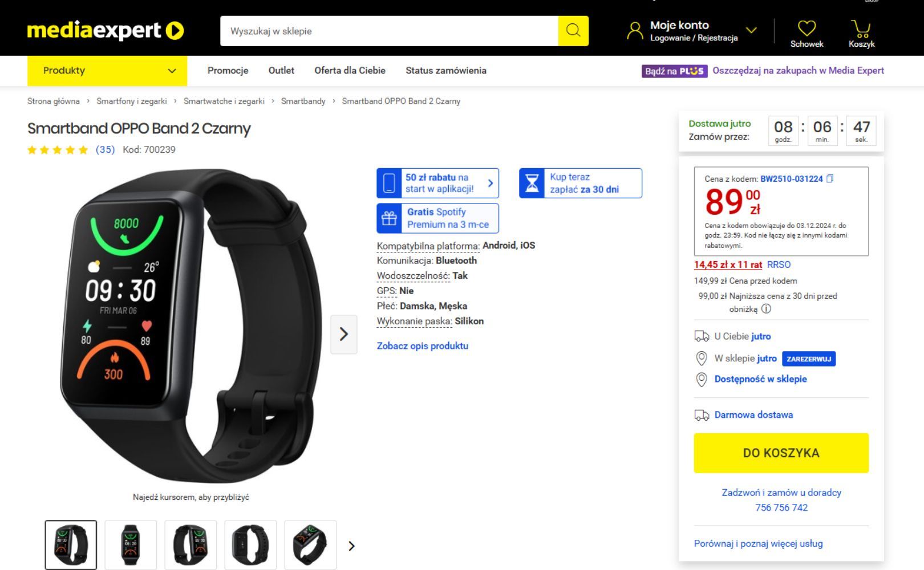924x570 pixels.
Task: Click the Moje konto user icon
Action: (x=635, y=31)
